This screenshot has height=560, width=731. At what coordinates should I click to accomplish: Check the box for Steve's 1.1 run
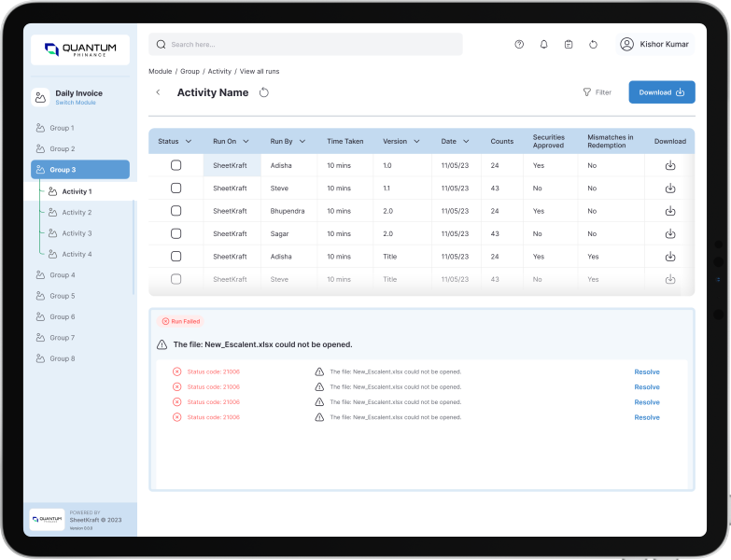[176, 188]
